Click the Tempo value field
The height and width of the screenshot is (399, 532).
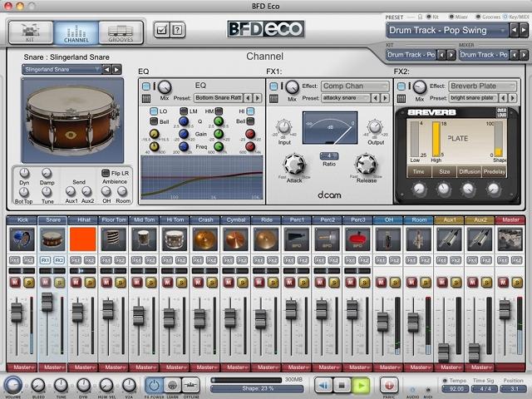[x=456, y=388]
